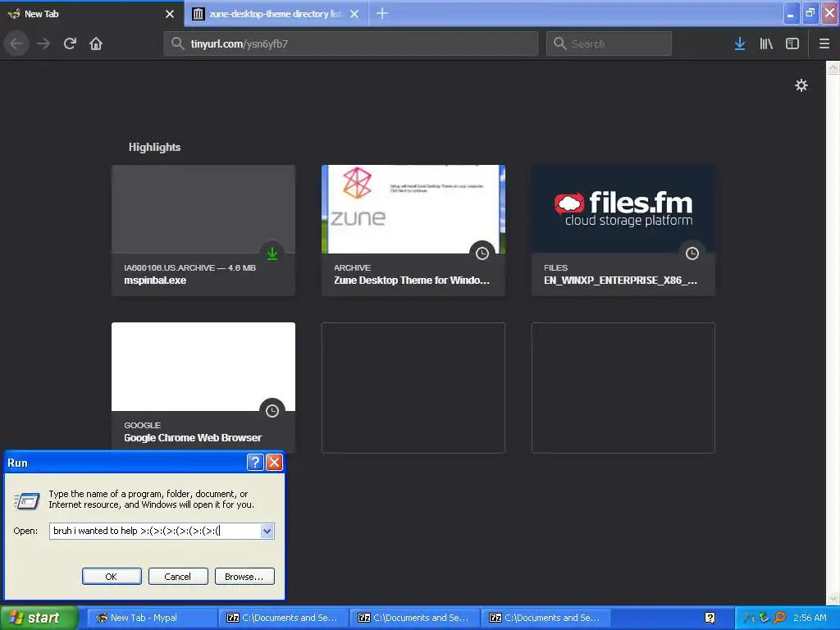Viewport: 840px width, 630px height.
Task: Click the tinyurl.com address bar
Action: click(x=351, y=43)
